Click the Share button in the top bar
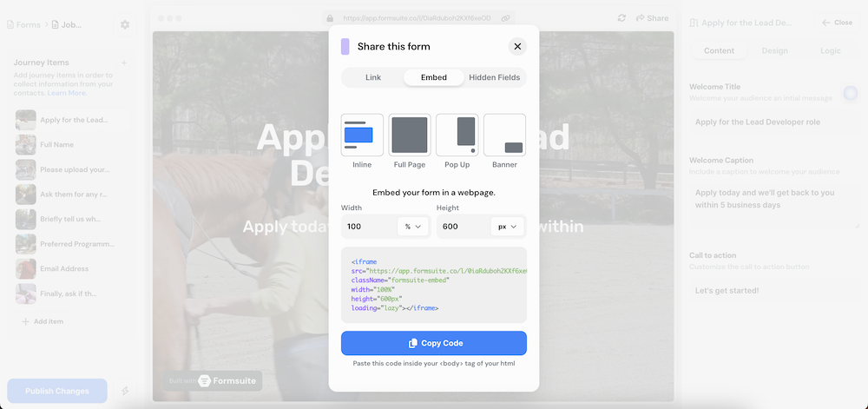This screenshot has width=868, height=409. (x=653, y=18)
